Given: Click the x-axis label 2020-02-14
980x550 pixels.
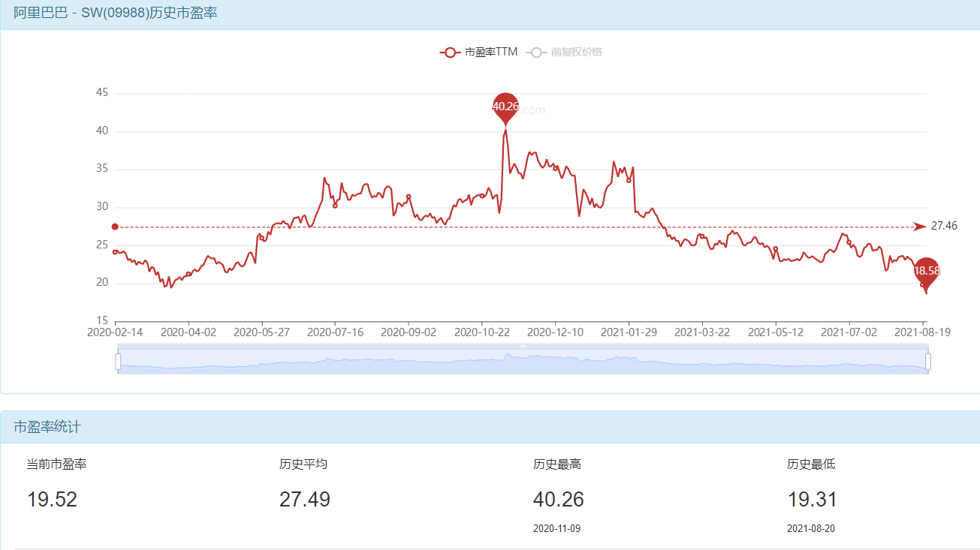Looking at the screenshot, I should pyautogui.click(x=115, y=332).
